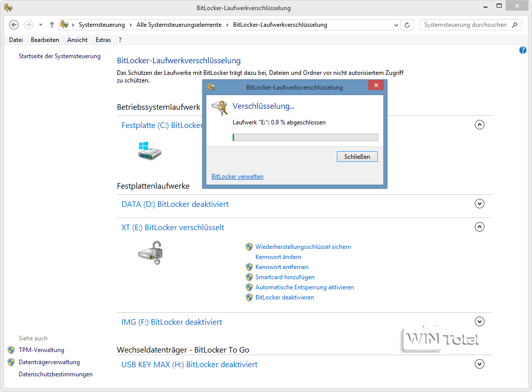The width and height of the screenshot is (532, 392).
Task: Expand the DATA (D:) drive section
Action: tap(479, 204)
